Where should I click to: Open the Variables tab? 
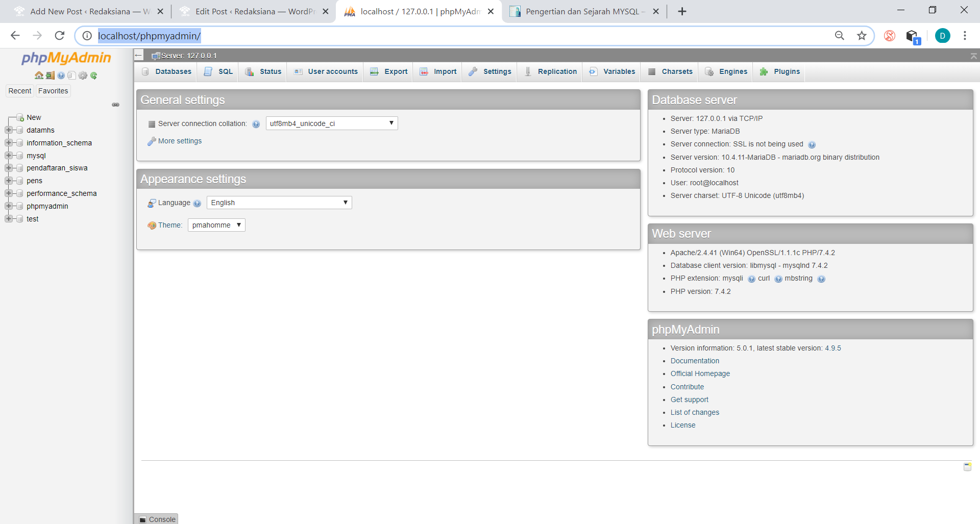[612, 71]
